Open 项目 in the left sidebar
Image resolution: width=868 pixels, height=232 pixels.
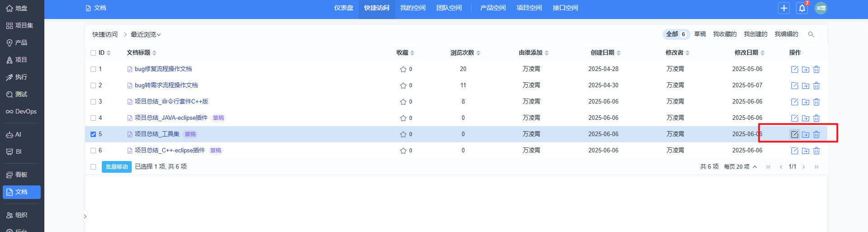tap(16, 60)
